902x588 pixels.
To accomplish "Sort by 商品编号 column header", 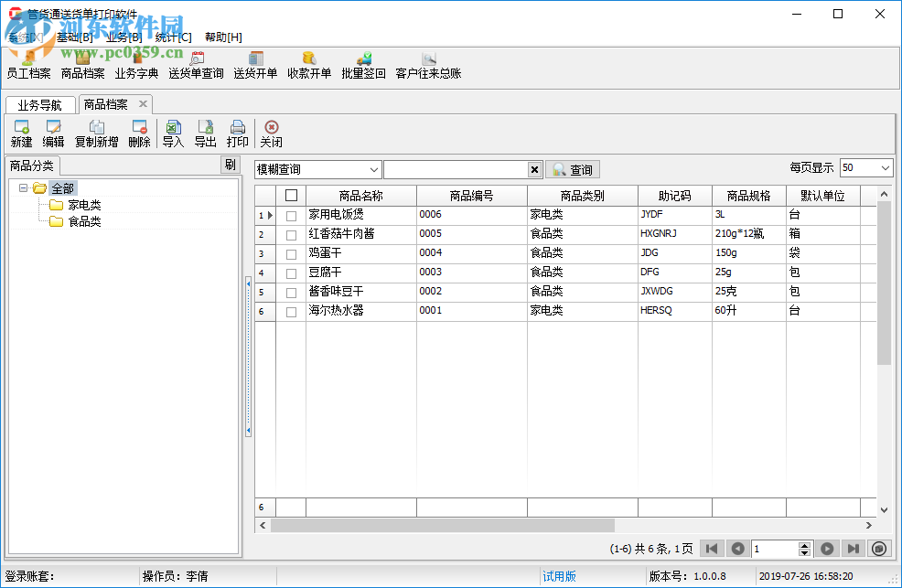I will 472,196.
